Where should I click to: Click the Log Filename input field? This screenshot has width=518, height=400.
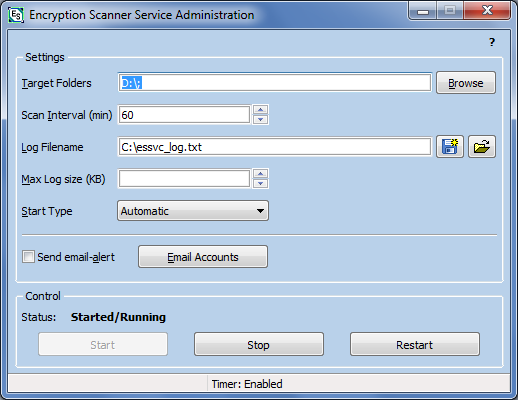pyautogui.click(x=275, y=147)
